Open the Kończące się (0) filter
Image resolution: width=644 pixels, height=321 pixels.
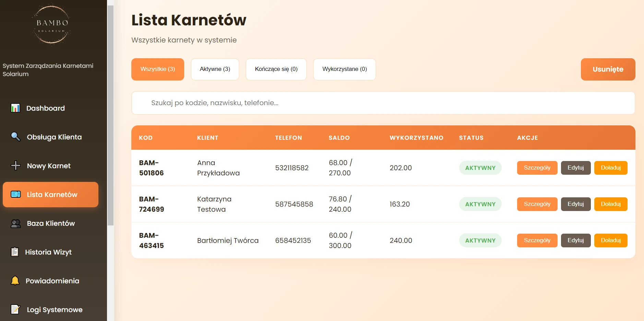(x=276, y=69)
